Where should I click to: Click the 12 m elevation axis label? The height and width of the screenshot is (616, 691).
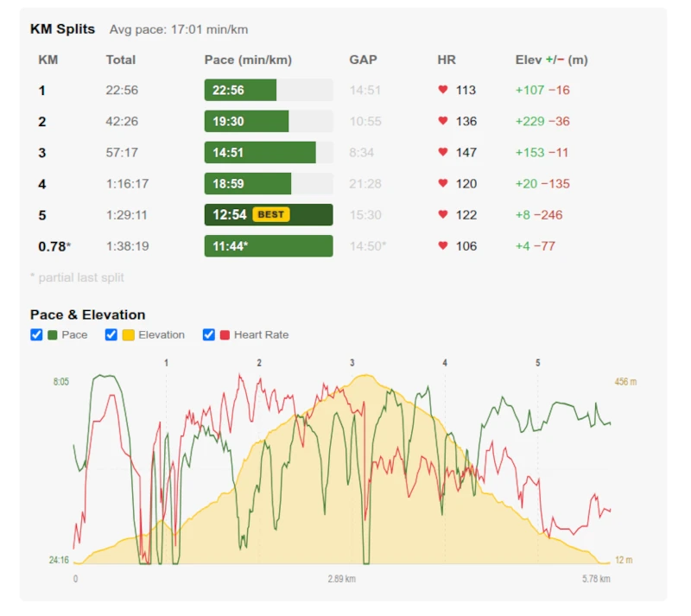point(624,560)
